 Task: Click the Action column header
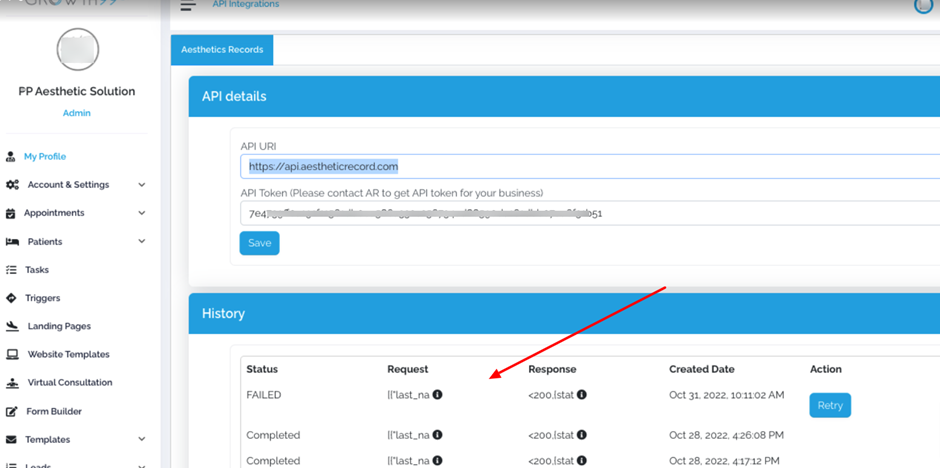[x=825, y=369]
